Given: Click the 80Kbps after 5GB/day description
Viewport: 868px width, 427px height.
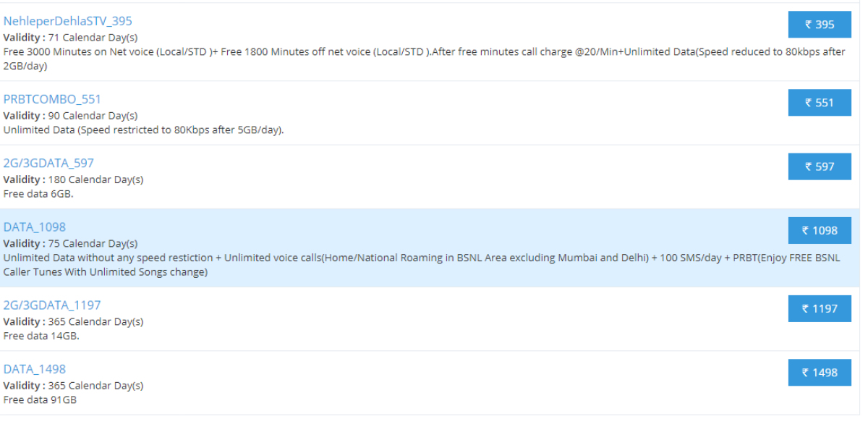Looking at the screenshot, I should (143, 130).
